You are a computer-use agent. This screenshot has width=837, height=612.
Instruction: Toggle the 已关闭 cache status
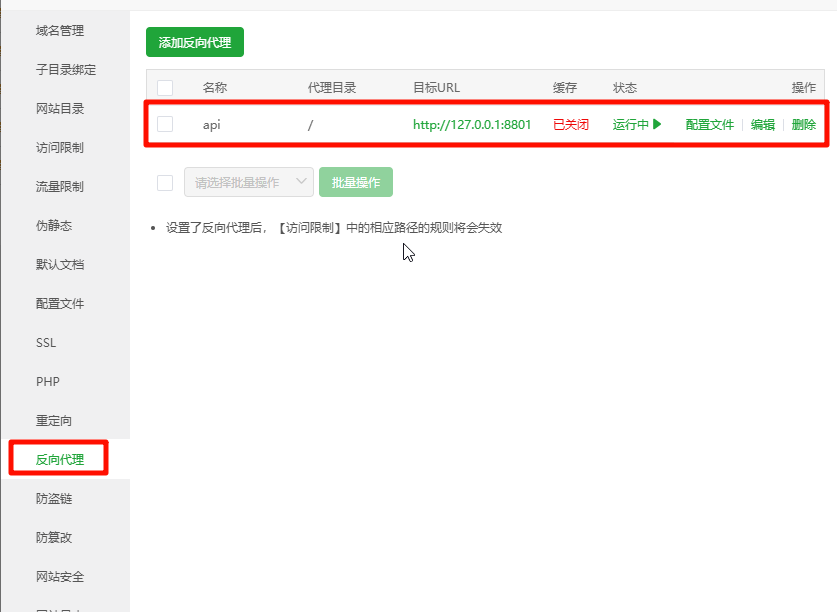coord(571,125)
